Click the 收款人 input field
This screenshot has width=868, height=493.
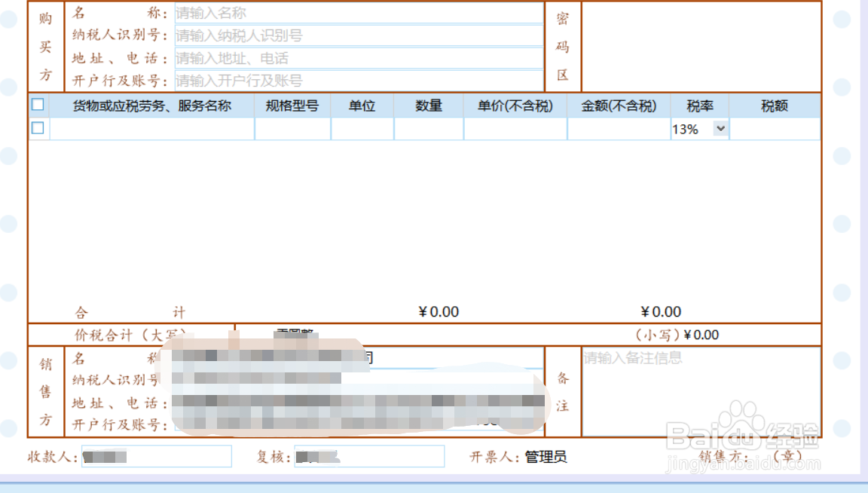[x=157, y=457]
